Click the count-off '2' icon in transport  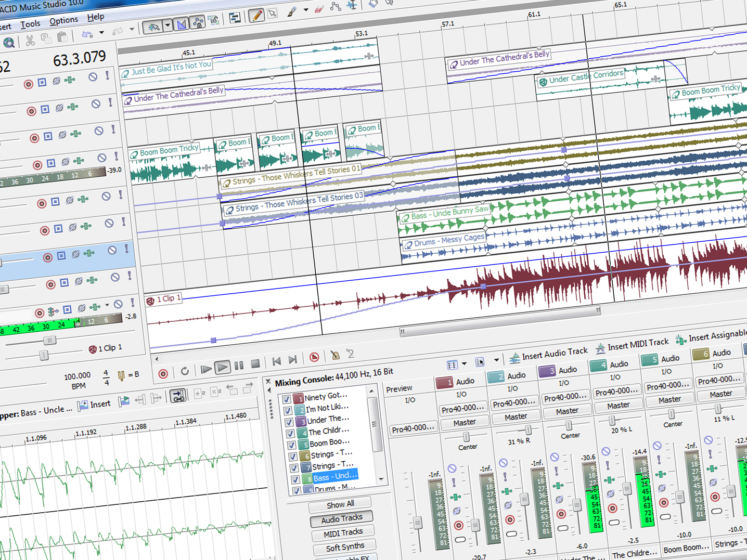pyautogui.click(x=351, y=354)
